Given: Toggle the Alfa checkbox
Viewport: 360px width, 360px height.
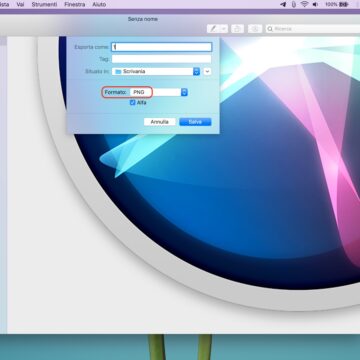Looking at the screenshot, I should tap(133, 103).
